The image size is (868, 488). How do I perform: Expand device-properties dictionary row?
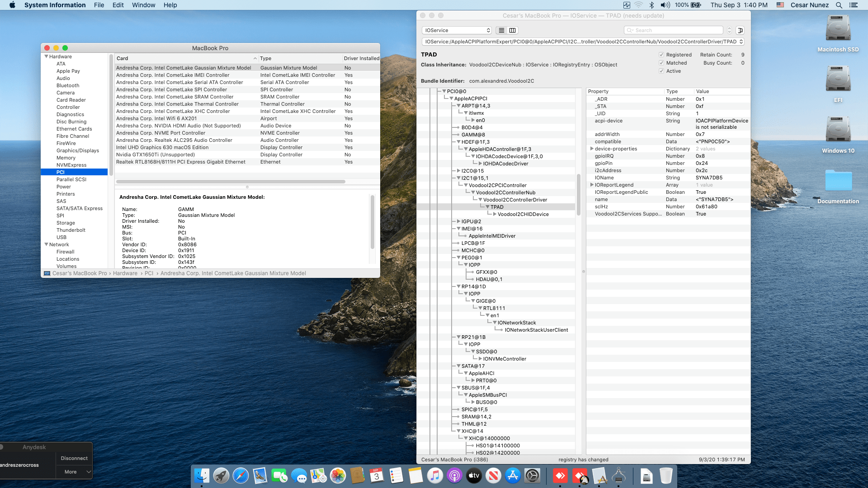pos(592,149)
